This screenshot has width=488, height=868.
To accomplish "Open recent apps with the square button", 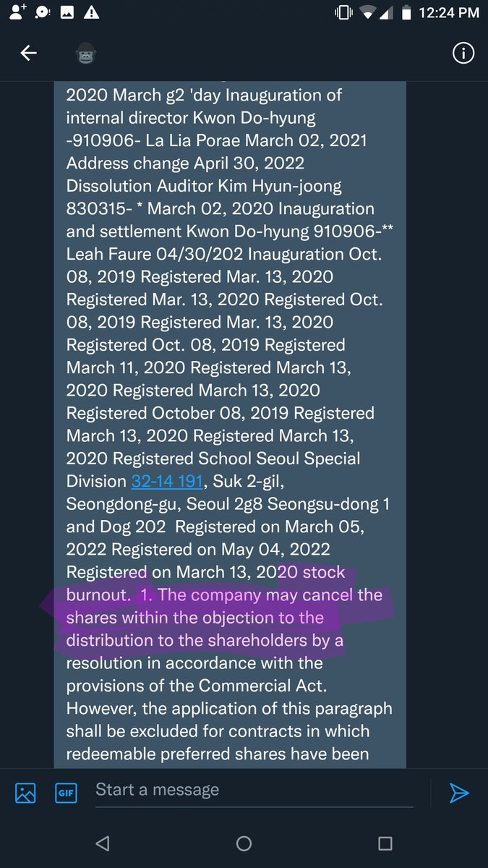I will 385,843.
